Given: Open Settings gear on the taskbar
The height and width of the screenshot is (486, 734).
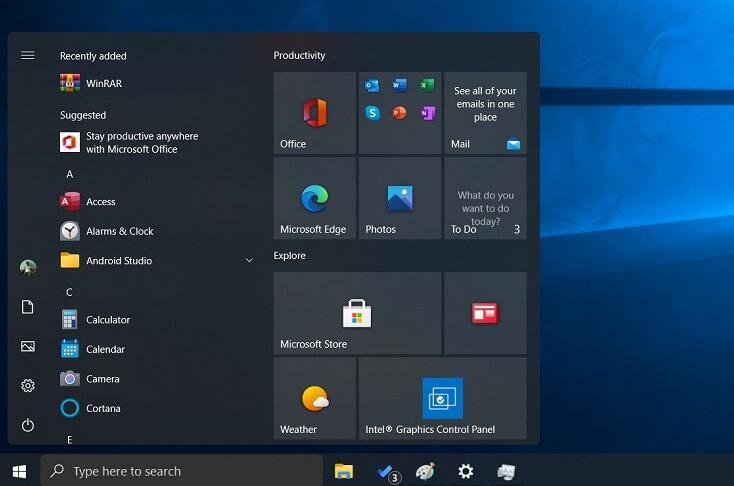Looking at the screenshot, I should (x=465, y=471).
